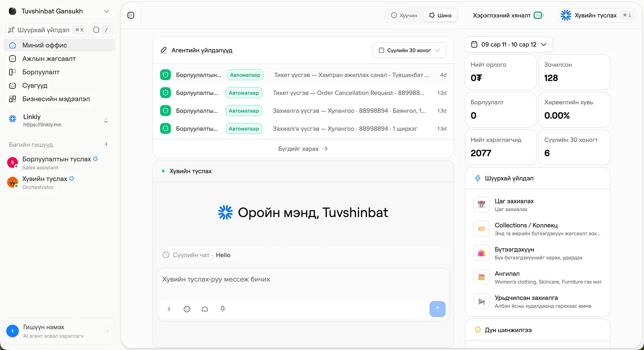Click the Борлуулалтын туслах red avatar
The width and height of the screenshot is (644, 350).
13,162
